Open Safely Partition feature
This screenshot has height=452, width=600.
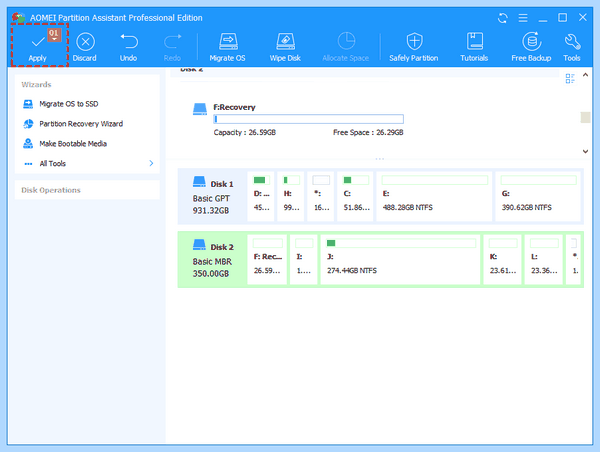(x=414, y=47)
